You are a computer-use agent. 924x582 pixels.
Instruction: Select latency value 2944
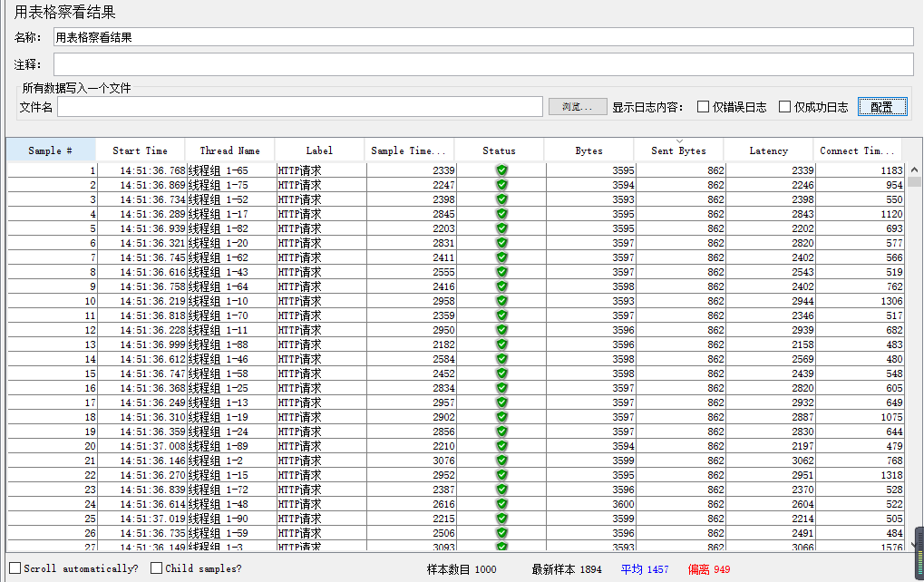coord(802,301)
